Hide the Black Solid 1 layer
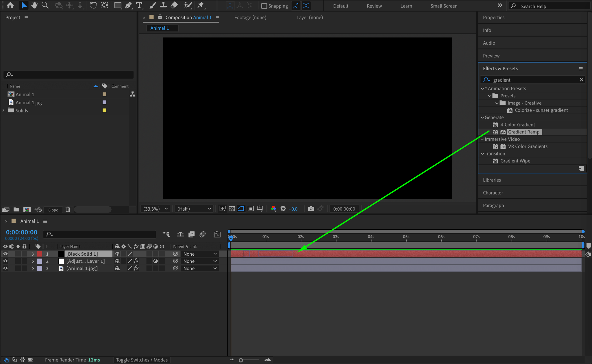Viewport: 592px width, 364px height. point(5,254)
